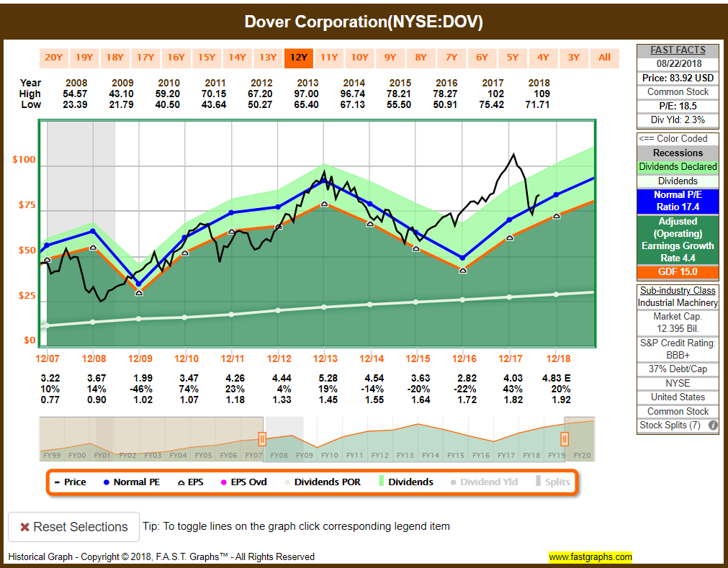Toggle the Normal PE legend item
Screen dimensions: 728x568
[131, 482]
